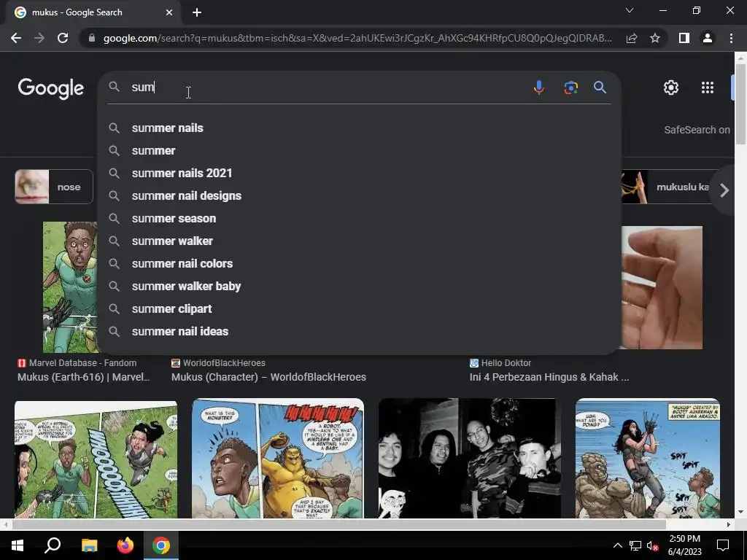
Task: Click the Chrome taskbar icon
Action: 161,545
